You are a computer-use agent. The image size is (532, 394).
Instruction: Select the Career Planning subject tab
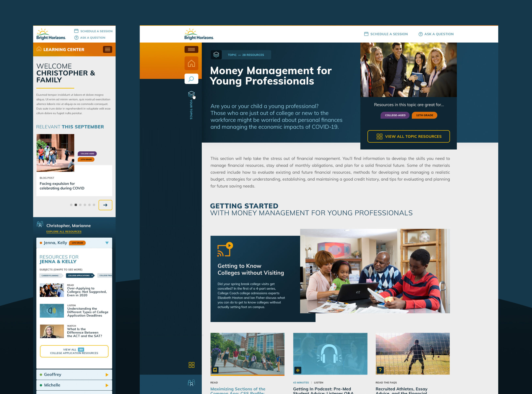(51, 276)
